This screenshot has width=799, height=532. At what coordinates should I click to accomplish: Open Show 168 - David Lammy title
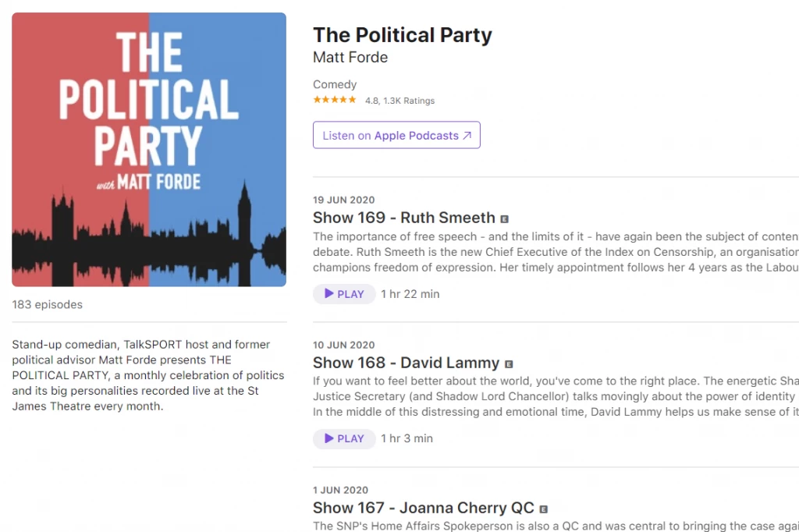[x=406, y=363]
